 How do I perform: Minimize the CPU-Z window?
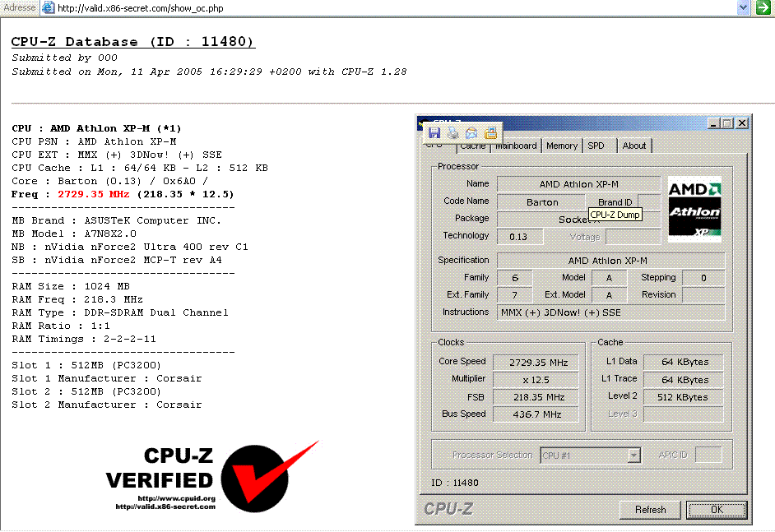click(712, 123)
